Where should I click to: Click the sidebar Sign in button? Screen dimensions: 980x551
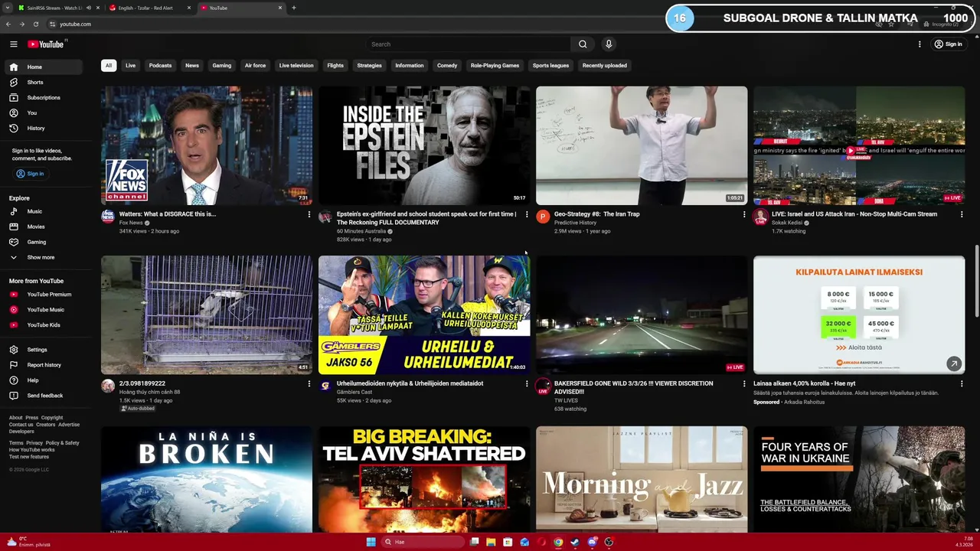(30, 174)
